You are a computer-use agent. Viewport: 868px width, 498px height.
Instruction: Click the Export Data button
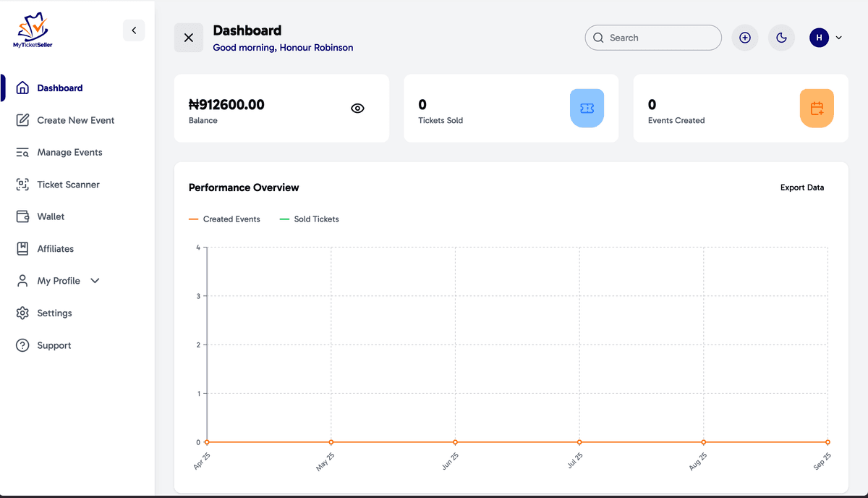(x=801, y=187)
